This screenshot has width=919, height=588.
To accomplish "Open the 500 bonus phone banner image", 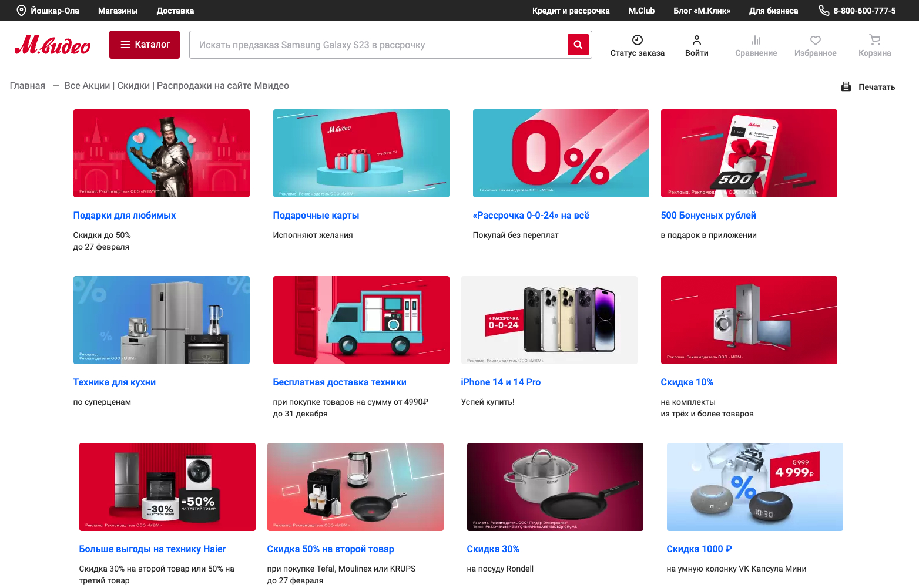I will point(749,153).
